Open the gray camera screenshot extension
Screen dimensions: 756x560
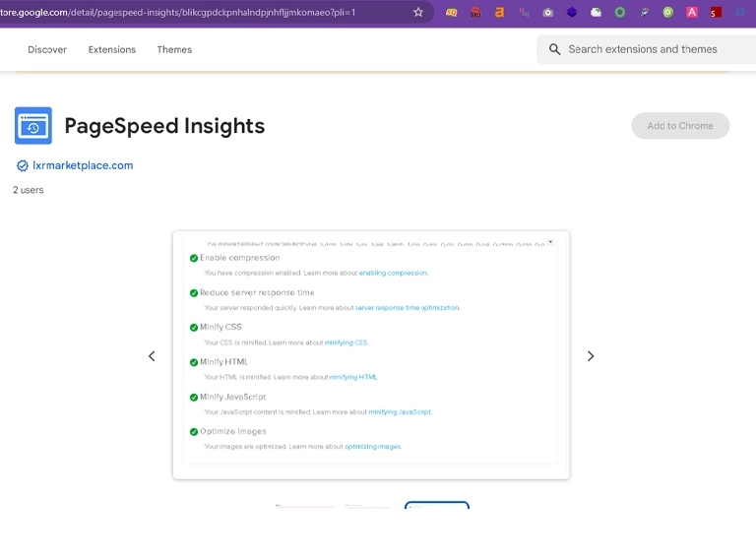click(547, 13)
